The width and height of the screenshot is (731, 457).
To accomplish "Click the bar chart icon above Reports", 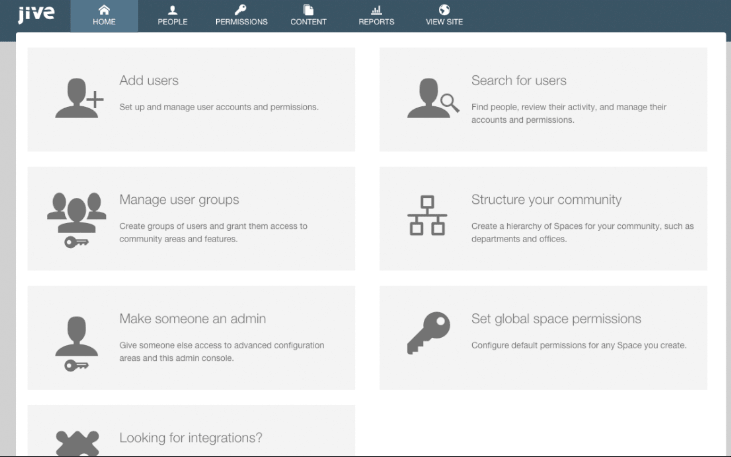I will (x=376, y=10).
